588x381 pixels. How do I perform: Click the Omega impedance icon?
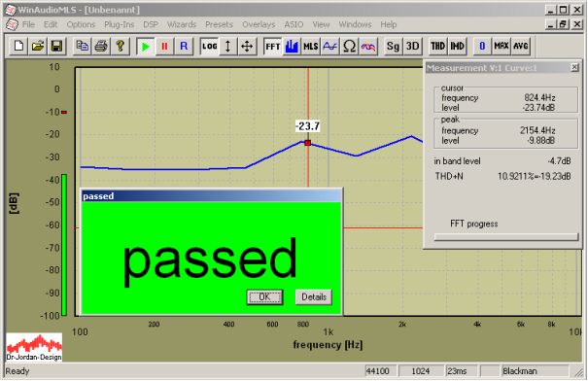[349, 46]
